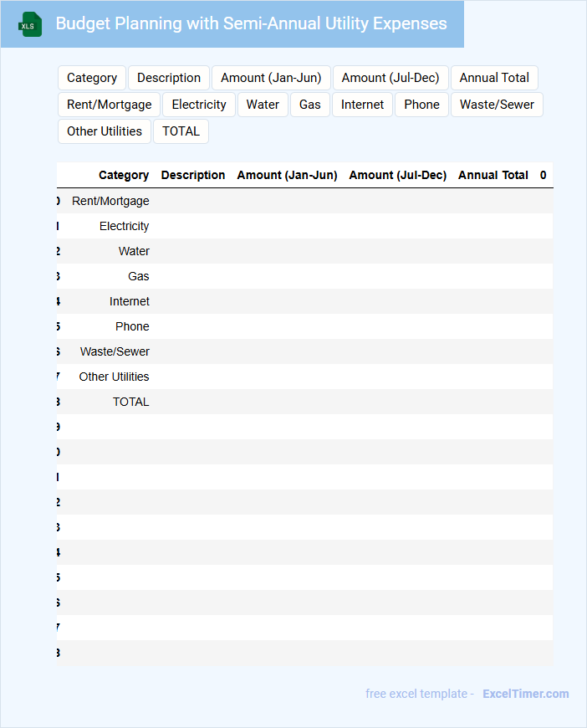Click the page title Budget Planning heading

pyautogui.click(x=251, y=23)
